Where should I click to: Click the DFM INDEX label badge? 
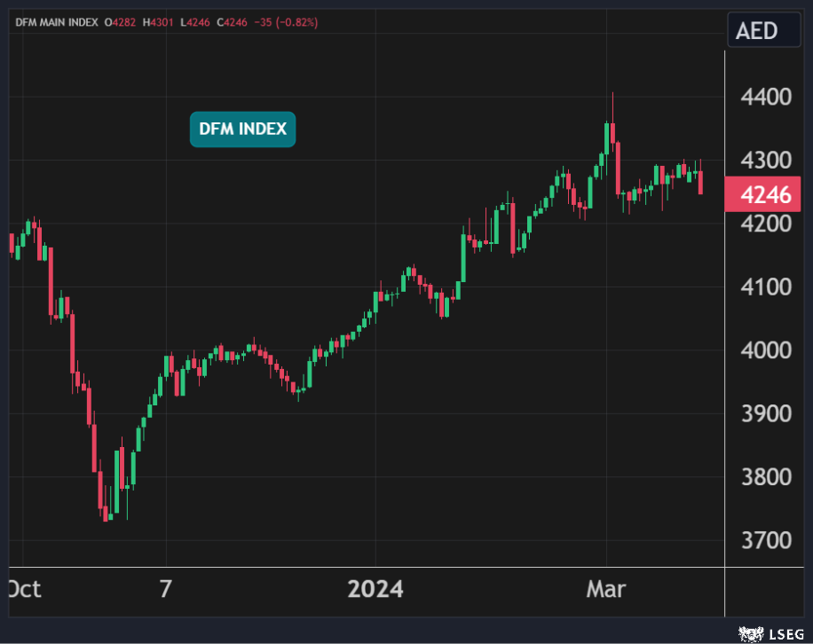(x=242, y=130)
